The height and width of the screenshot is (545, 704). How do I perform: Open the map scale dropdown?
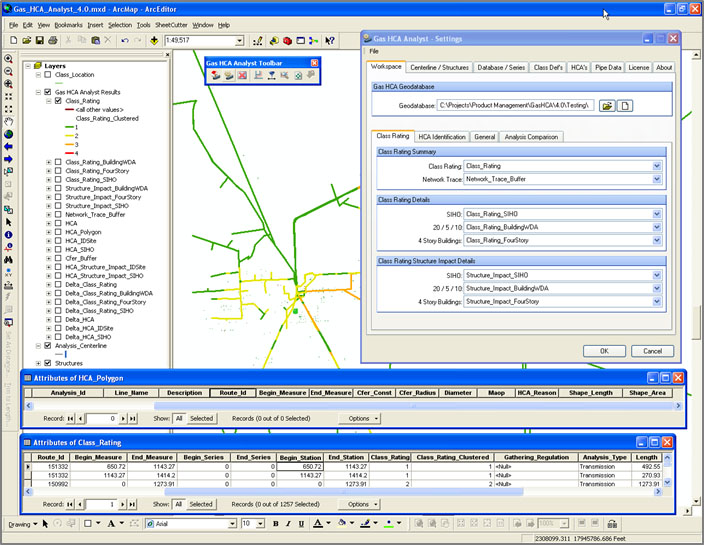tap(240, 40)
